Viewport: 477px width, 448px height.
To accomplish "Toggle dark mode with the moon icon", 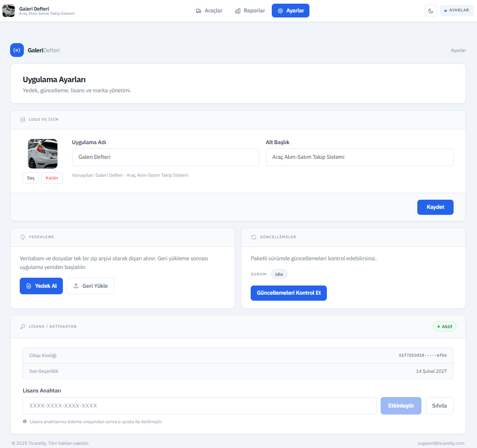I will click(x=431, y=11).
